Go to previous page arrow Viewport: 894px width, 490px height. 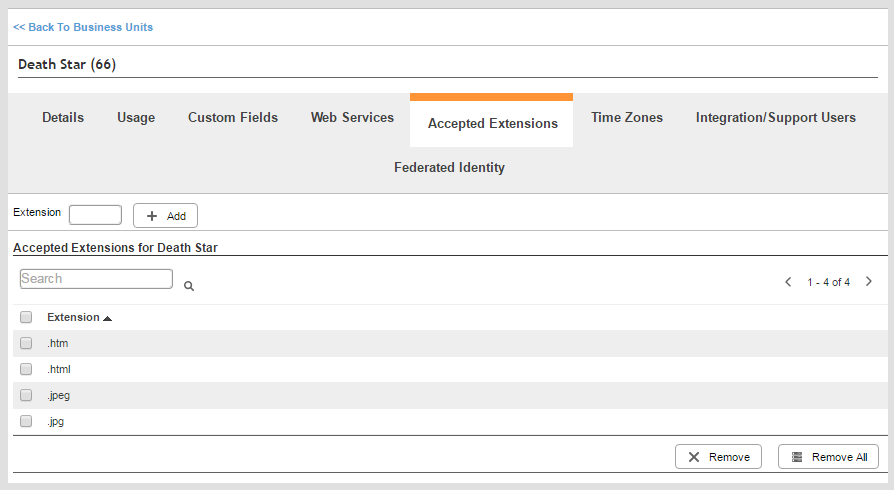click(788, 282)
